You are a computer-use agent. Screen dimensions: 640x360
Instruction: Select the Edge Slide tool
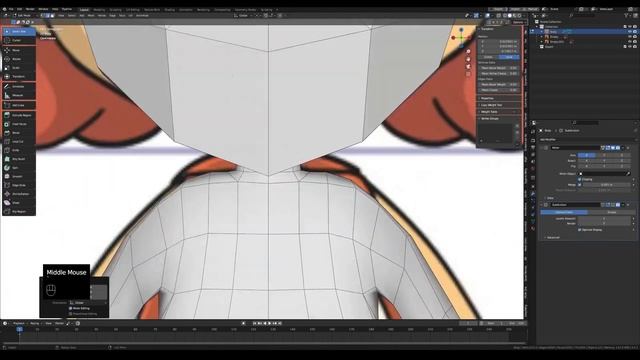click(x=19, y=185)
